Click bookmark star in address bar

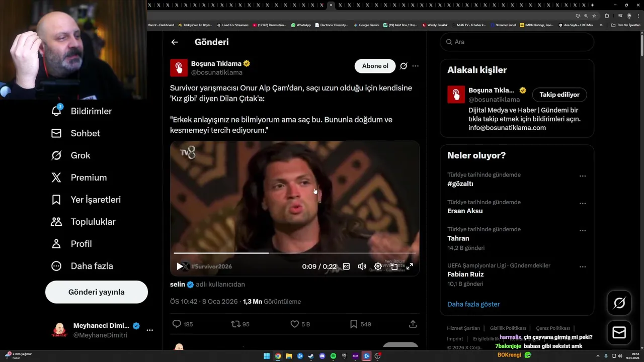coord(594,16)
